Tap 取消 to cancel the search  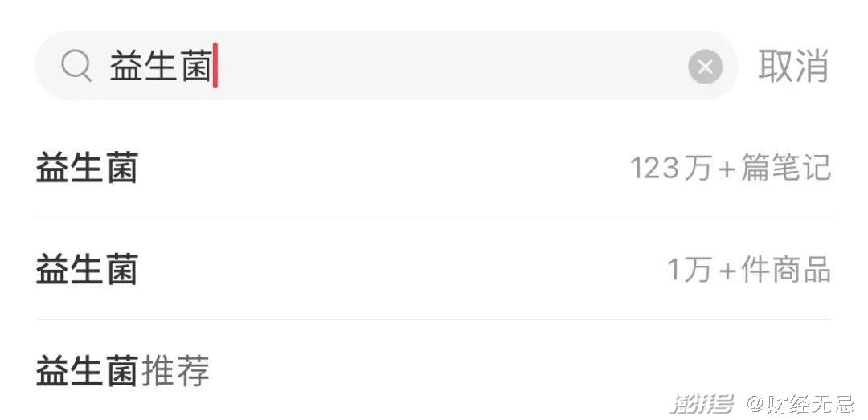(792, 66)
